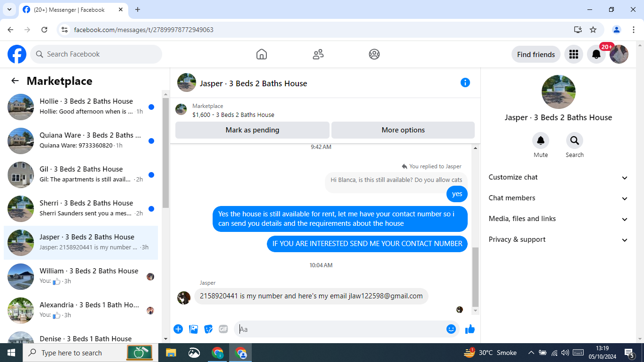Expand Customize chat section

pos(559,177)
